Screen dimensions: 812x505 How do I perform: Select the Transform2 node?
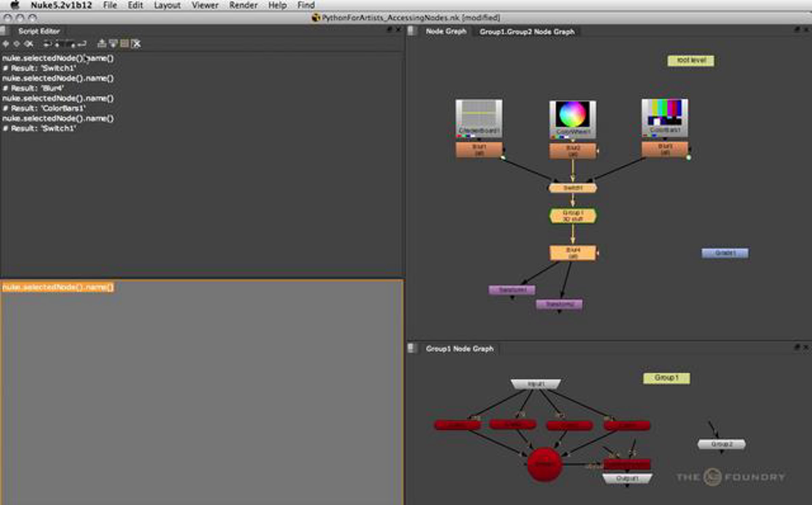(559, 304)
